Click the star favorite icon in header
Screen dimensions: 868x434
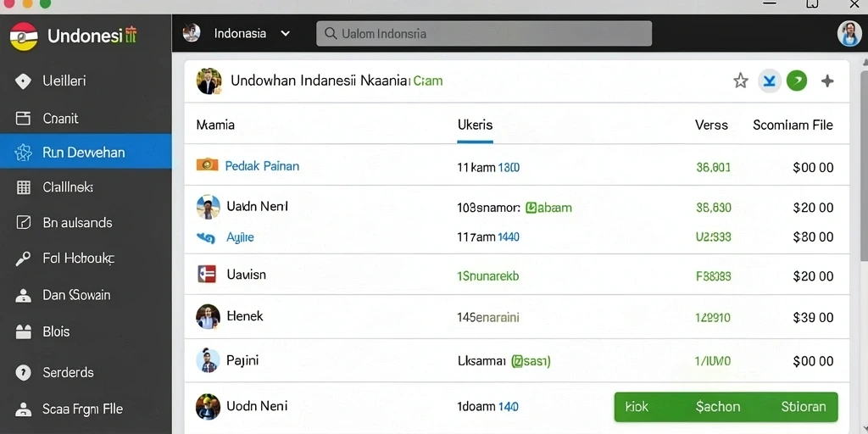click(x=740, y=81)
